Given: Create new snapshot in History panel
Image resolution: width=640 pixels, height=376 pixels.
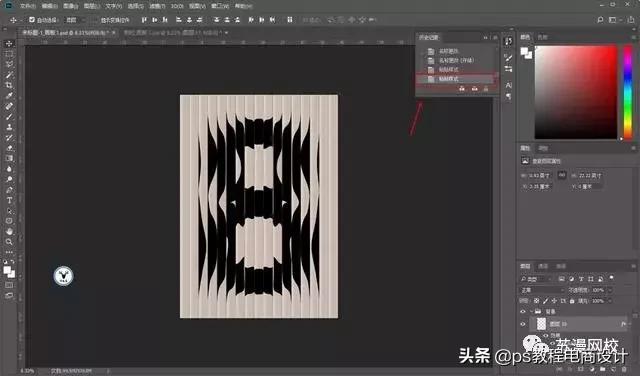Looking at the screenshot, I should [x=474, y=89].
